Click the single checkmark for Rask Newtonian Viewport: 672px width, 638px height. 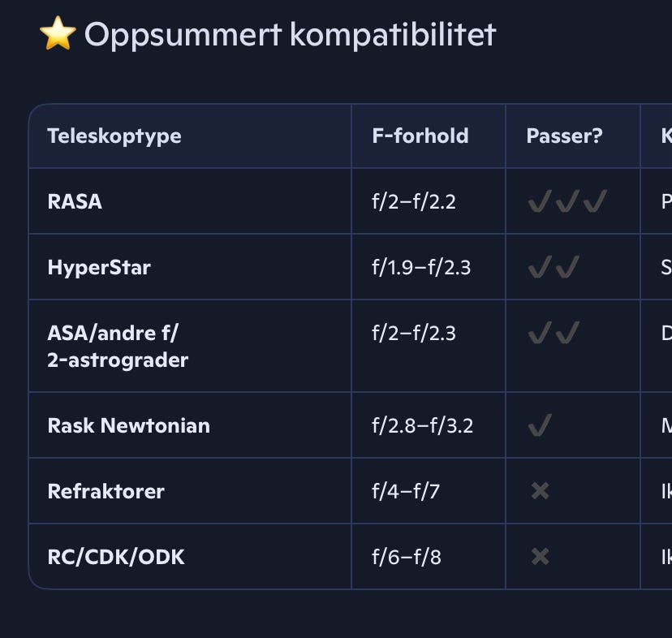[540, 425]
